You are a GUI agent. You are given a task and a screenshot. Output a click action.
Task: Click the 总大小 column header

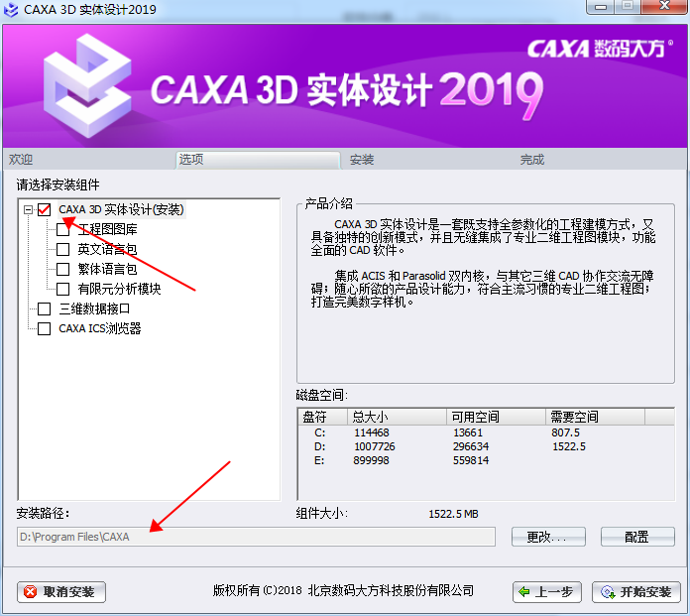[397, 417]
